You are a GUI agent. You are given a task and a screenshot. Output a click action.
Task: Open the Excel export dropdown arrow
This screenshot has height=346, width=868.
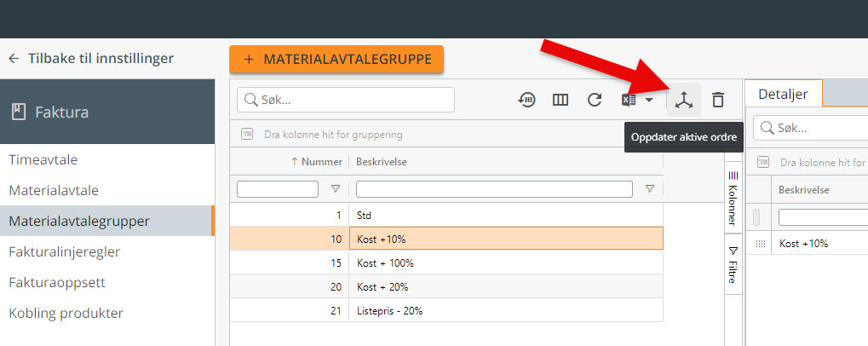649,101
